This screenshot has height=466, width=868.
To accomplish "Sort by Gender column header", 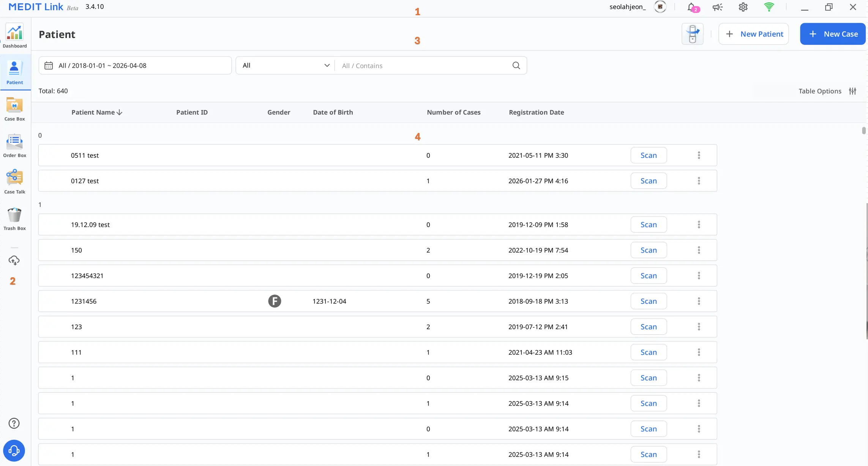I will coord(279,112).
